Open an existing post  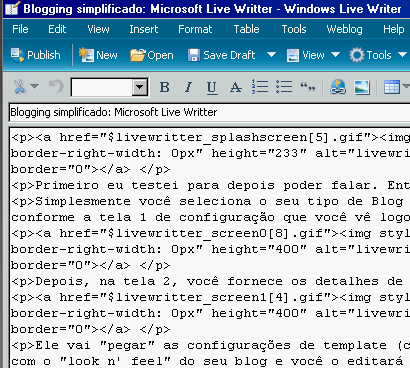pyautogui.click(x=152, y=55)
